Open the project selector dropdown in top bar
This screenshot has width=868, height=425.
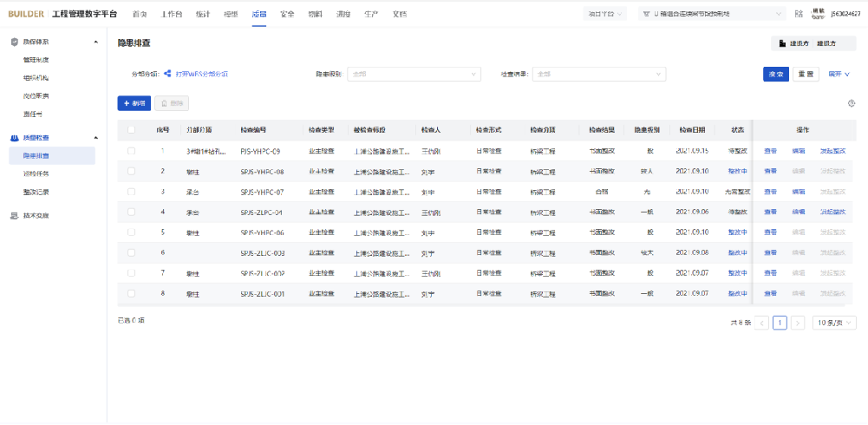coord(712,14)
